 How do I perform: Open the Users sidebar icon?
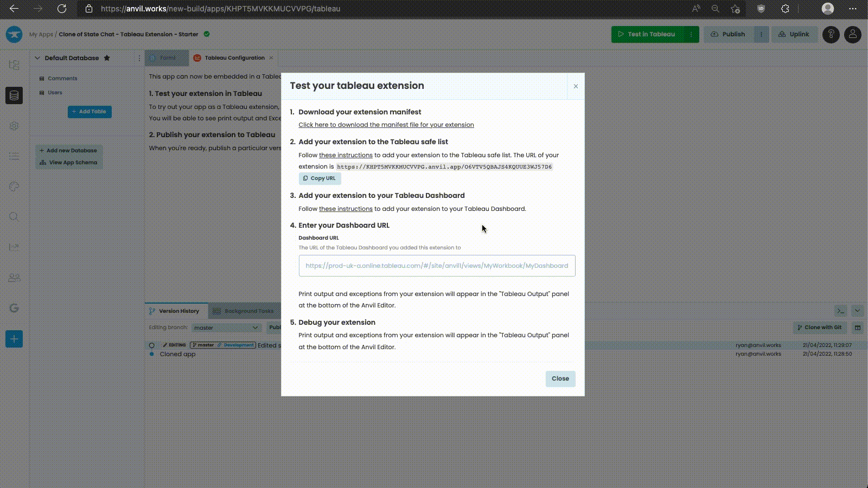pyautogui.click(x=14, y=278)
